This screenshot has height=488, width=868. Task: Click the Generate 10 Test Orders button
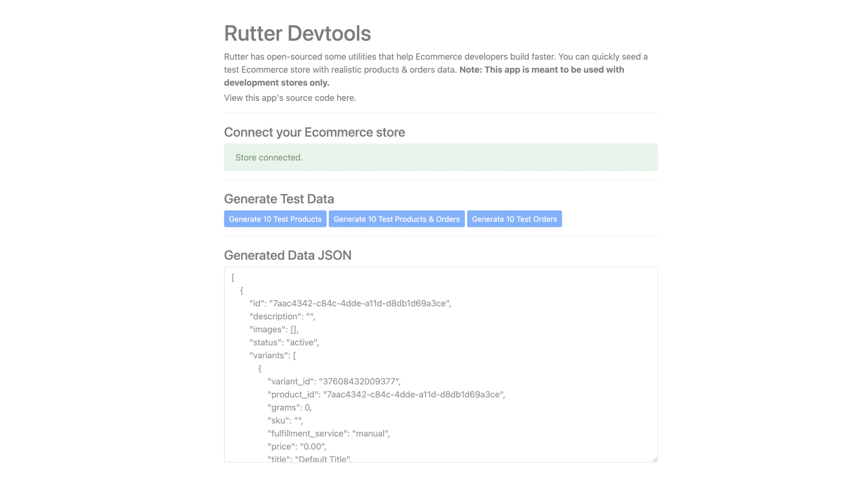(x=514, y=219)
